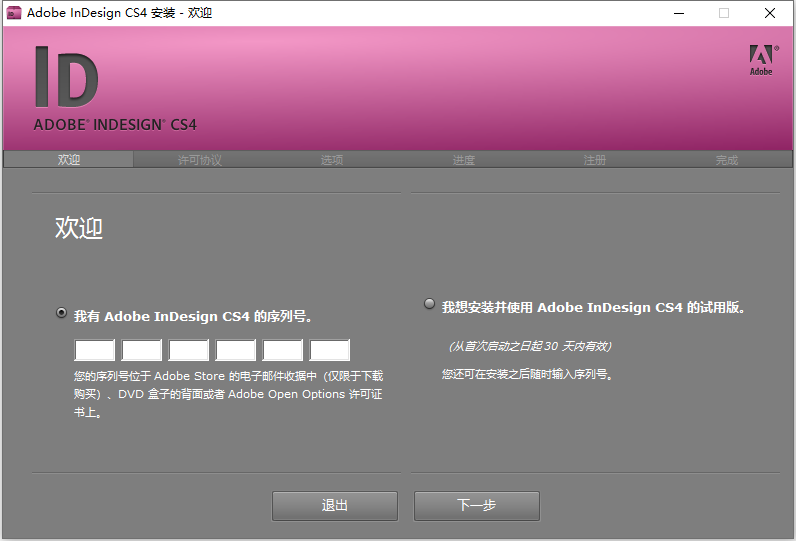Screen dimensions: 796x541
Task: Click the fifth serial number field
Action: [x=283, y=350]
